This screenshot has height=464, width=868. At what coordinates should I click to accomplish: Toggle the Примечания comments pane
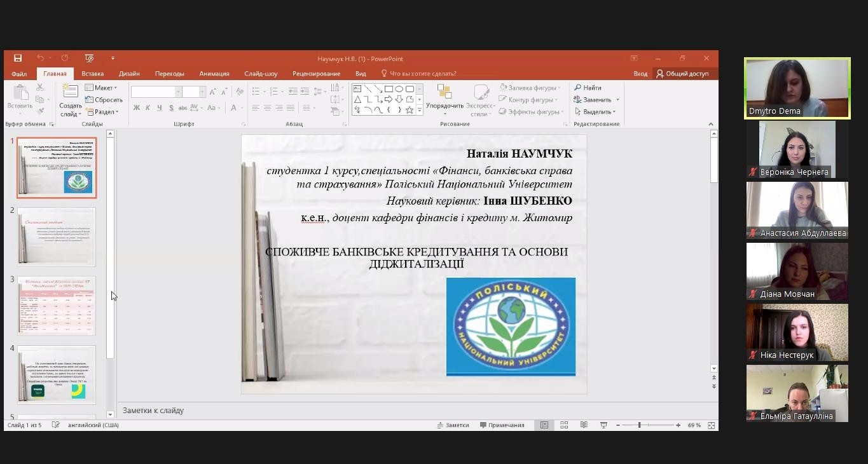tap(502, 425)
